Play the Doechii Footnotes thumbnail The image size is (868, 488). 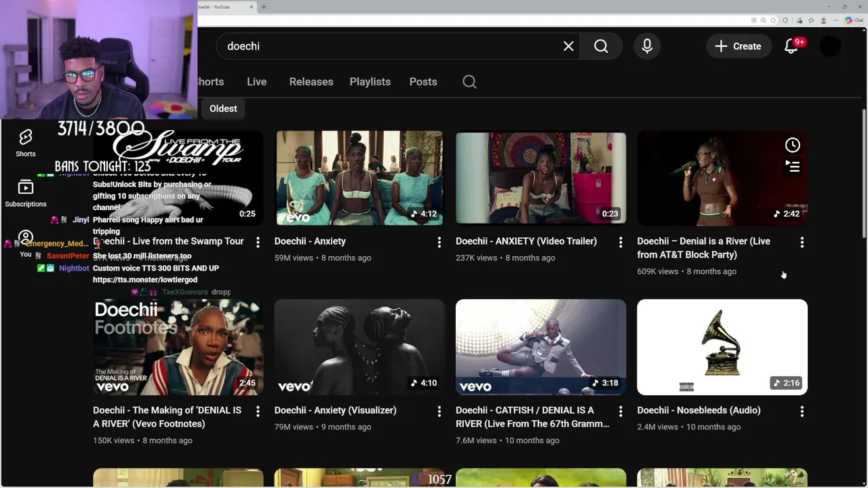(178, 347)
